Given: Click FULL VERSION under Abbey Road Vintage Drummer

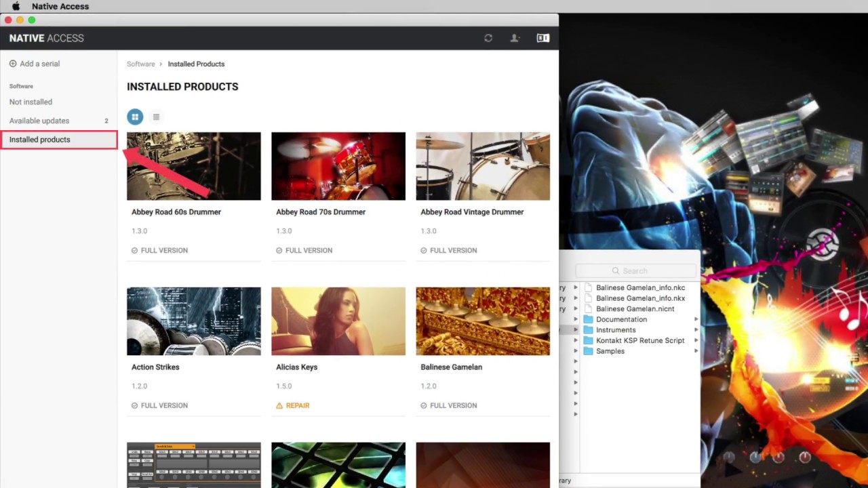Looking at the screenshot, I should (453, 250).
